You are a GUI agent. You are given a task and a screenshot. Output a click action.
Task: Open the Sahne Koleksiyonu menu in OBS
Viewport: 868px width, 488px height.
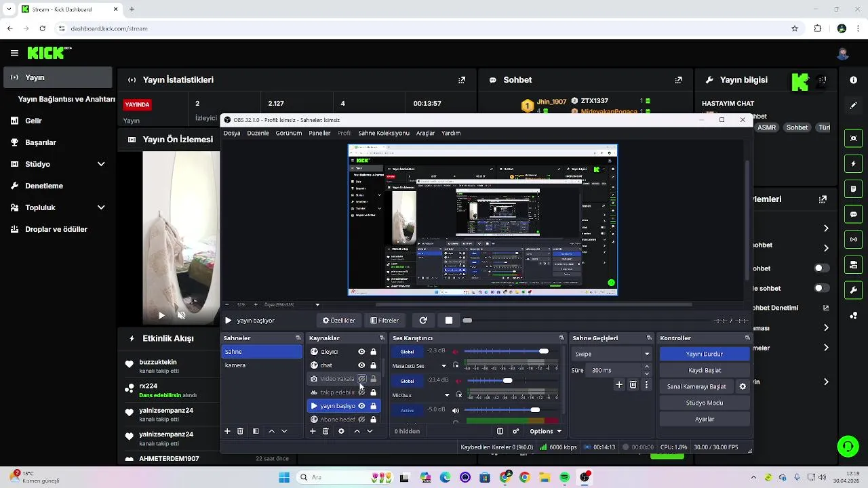(x=384, y=133)
